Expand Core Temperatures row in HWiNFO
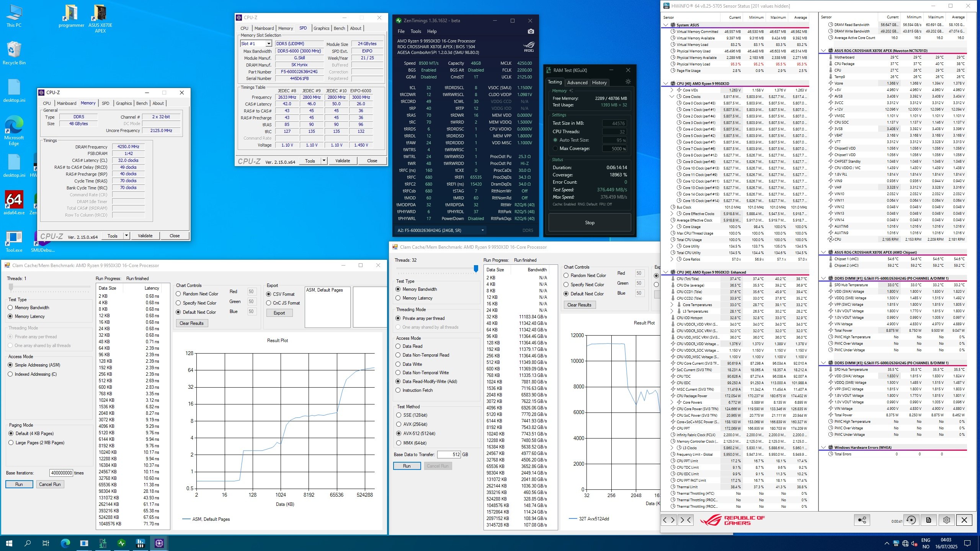The image size is (980, 551). [672, 305]
